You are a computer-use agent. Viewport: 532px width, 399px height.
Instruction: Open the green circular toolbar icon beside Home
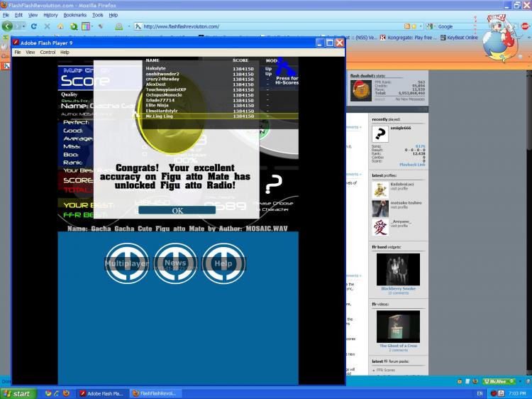73,26
